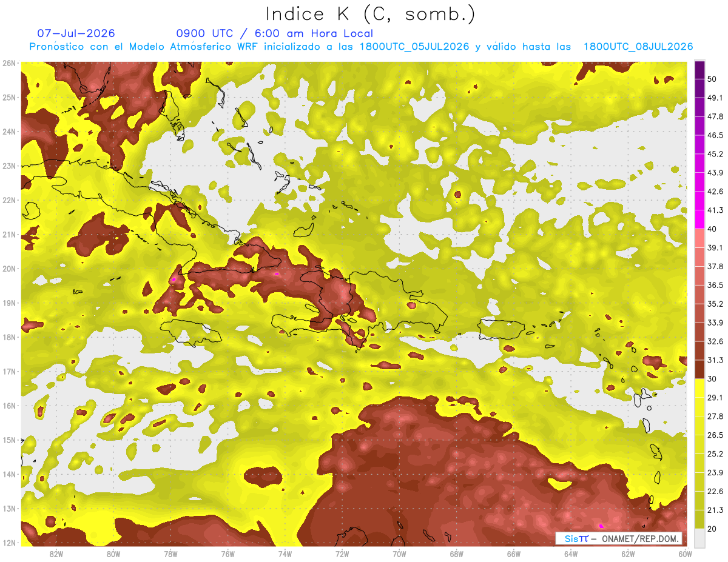728x562 pixels.
Task: Click the bright yellow legend band between 29.1 and 30
Action: coord(699,388)
